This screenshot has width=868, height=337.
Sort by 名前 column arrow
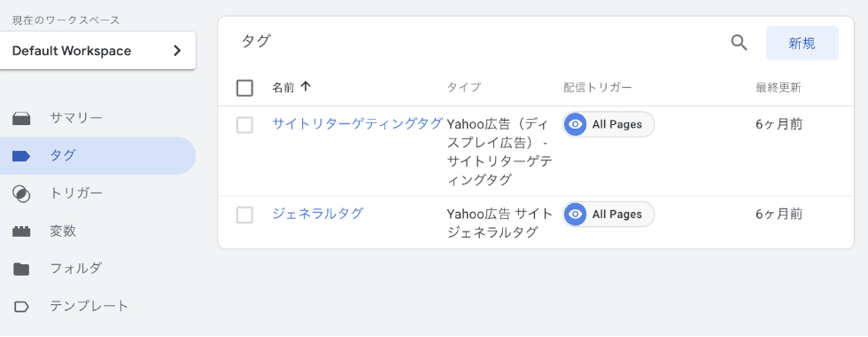click(x=306, y=87)
